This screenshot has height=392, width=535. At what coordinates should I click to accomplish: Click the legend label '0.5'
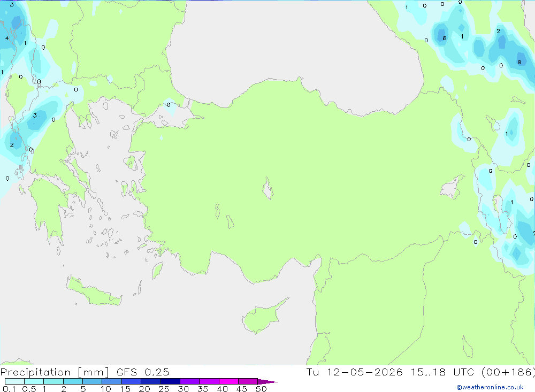click(29, 389)
